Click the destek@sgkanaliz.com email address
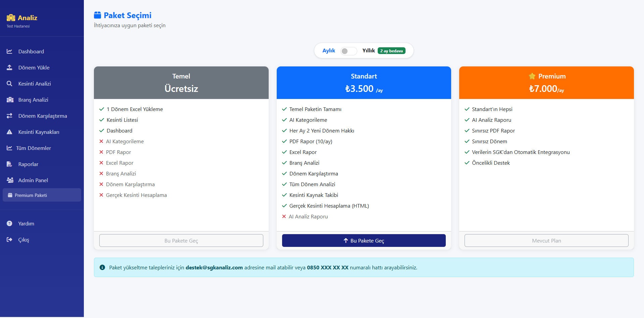The width and height of the screenshot is (644, 318). tap(214, 267)
